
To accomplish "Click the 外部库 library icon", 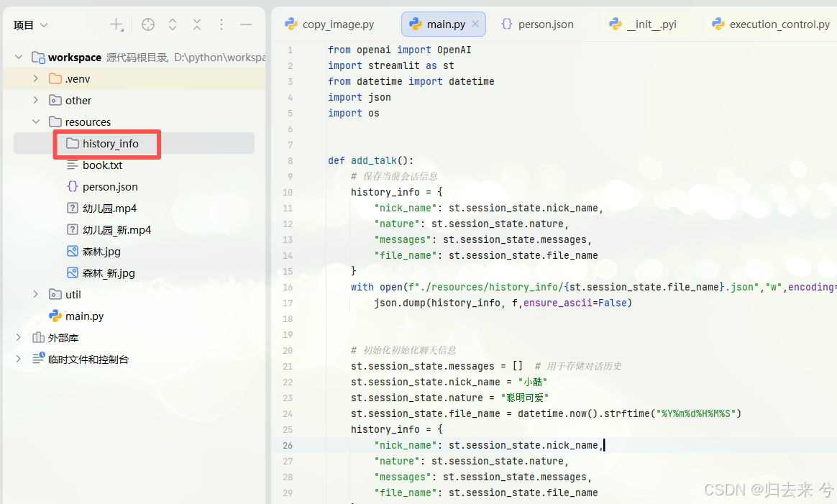I will 38,337.
